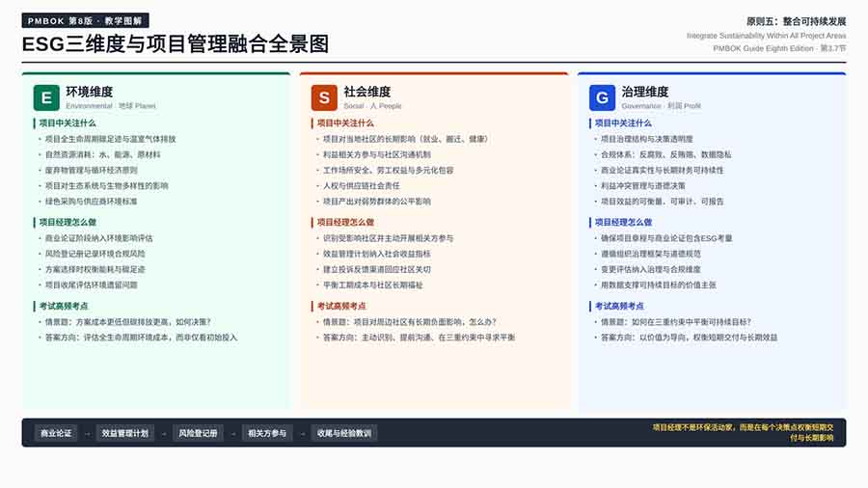Click the green E icon for 环境维度
This screenshot has height=488, width=868.
[x=46, y=98]
